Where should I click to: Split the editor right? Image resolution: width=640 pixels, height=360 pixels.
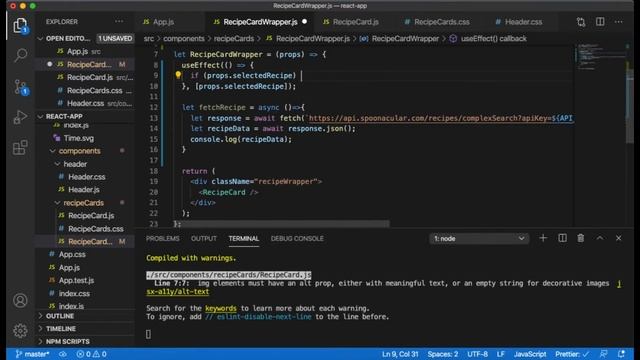coord(600,22)
